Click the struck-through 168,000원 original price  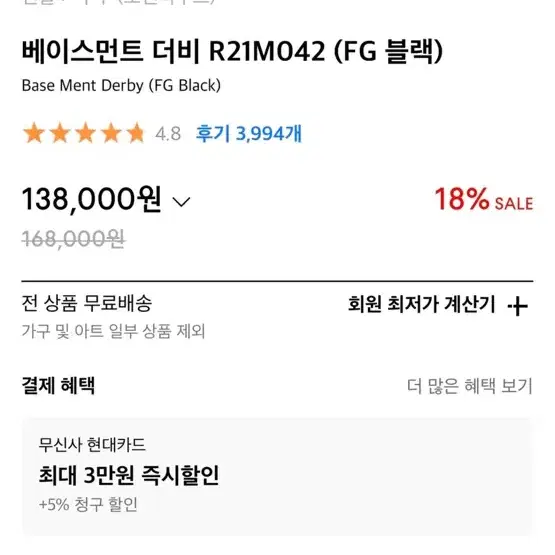(73, 239)
